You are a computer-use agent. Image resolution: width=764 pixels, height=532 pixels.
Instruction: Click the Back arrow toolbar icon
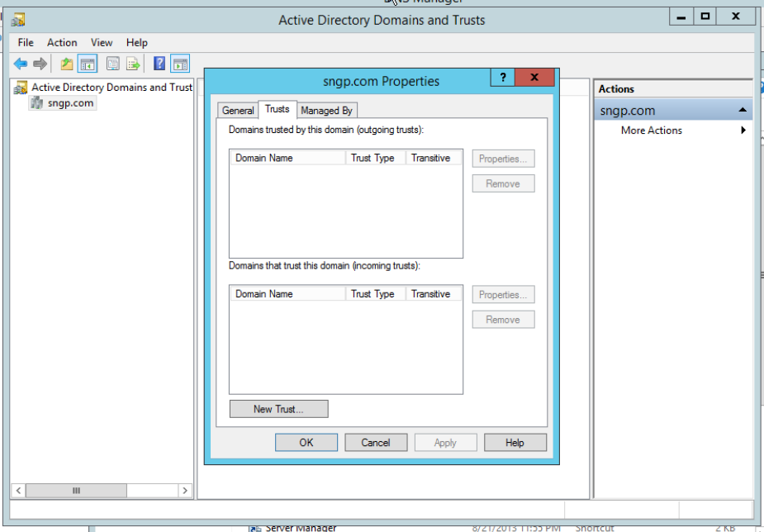(21, 64)
